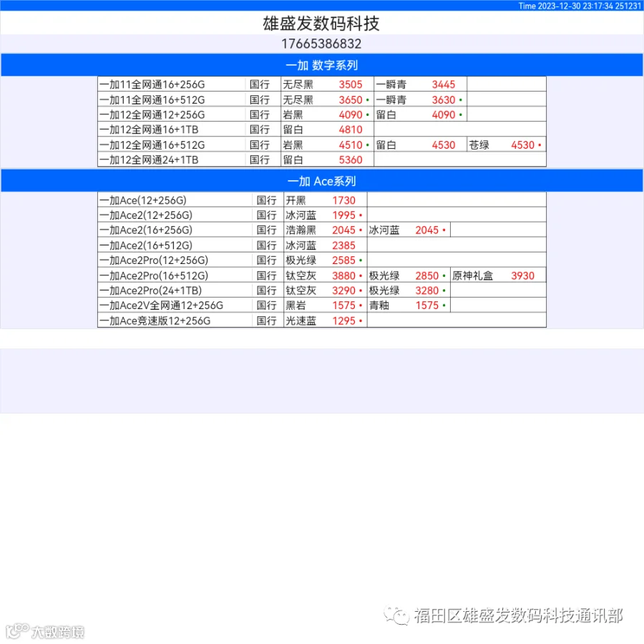Select model 一加12全网通12+256G

pyautogui.click(x=152, y=114)
